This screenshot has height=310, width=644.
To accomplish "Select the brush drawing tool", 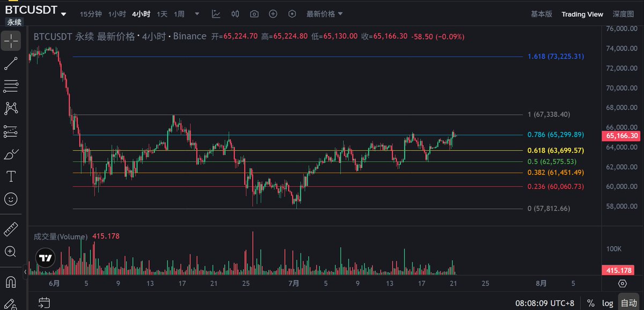I will pyautogui.click(x=11, y=154).
